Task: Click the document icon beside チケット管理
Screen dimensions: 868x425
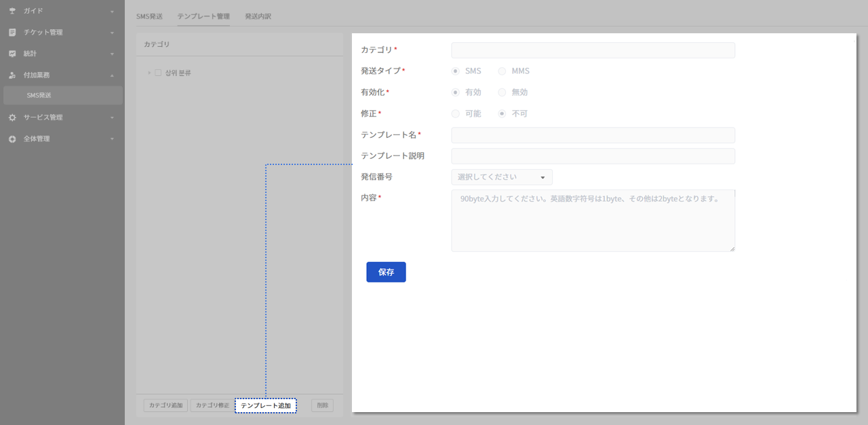Action: tap(12, 32)
